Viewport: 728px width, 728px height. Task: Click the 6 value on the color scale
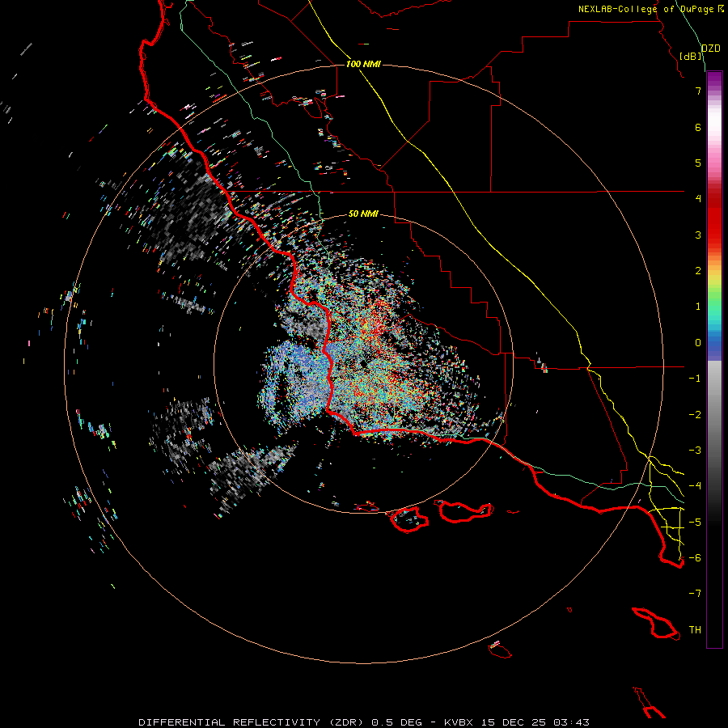698,127
